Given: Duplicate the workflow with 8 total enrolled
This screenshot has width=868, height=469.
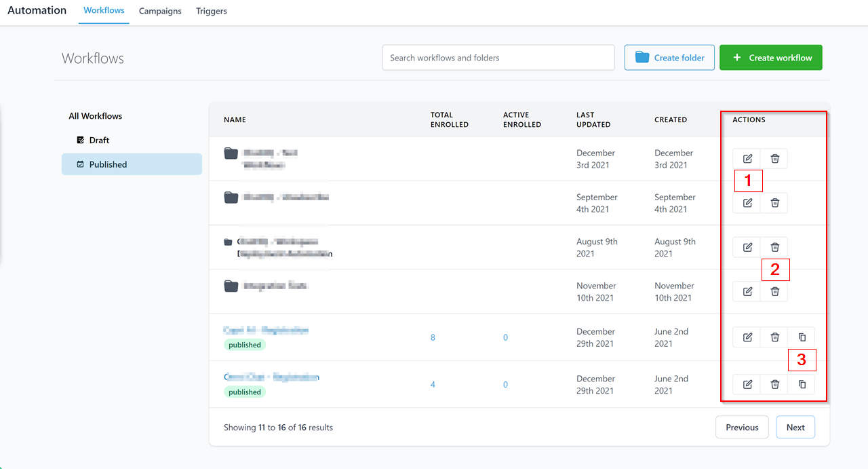Looking at the screenshot, I should tap(802, 337).
